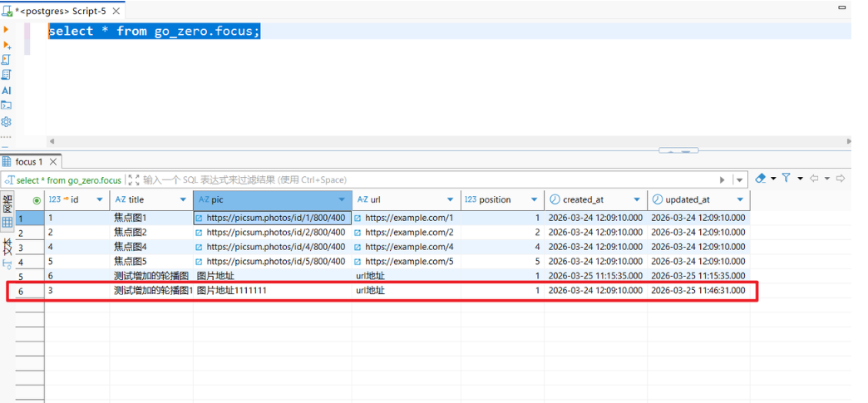The image size is (868, 403).
Task: Select the 图片地址1111111 pic cell
Action: 273,290
